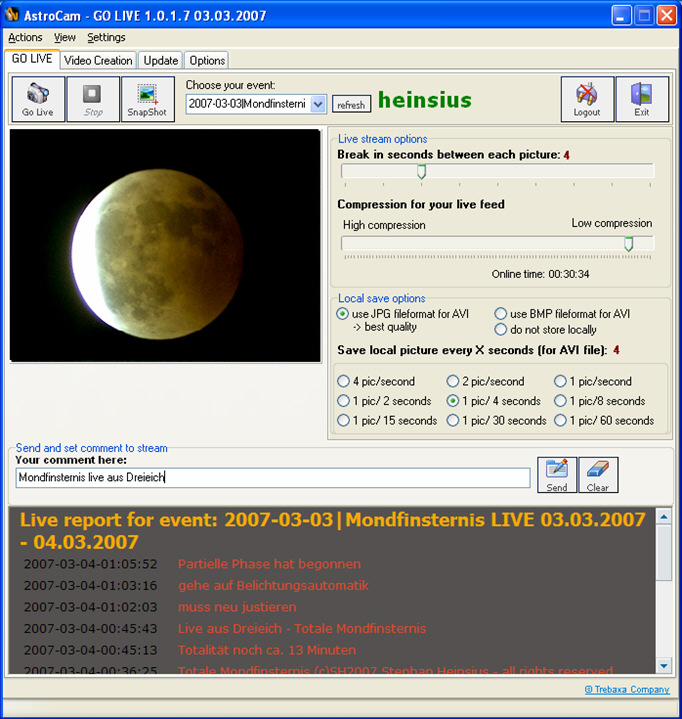Switch to the GO LIVE tab

(x=32, y=59)
